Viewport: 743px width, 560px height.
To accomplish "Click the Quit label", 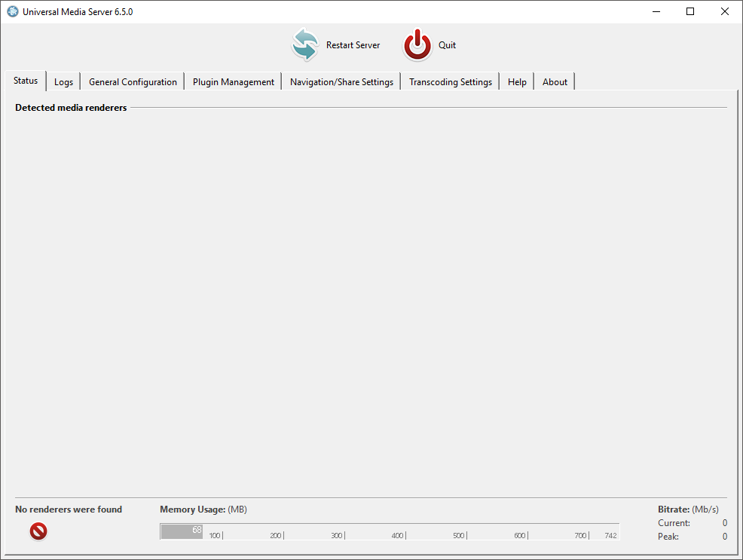I will pos(447,45).
